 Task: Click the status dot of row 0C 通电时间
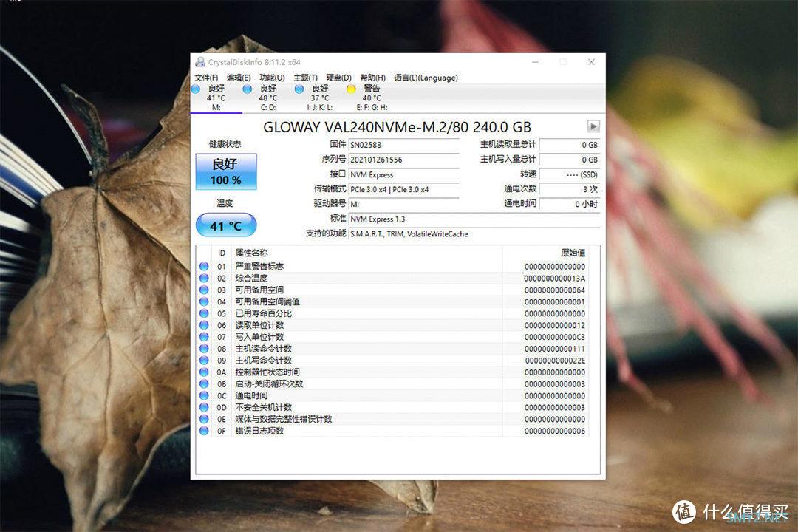click(204, 395)
